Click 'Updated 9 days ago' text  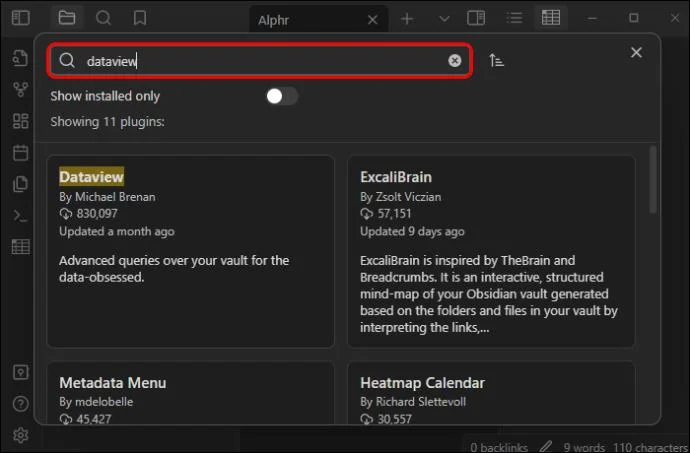pyautogui.click(x=412, y=232)
